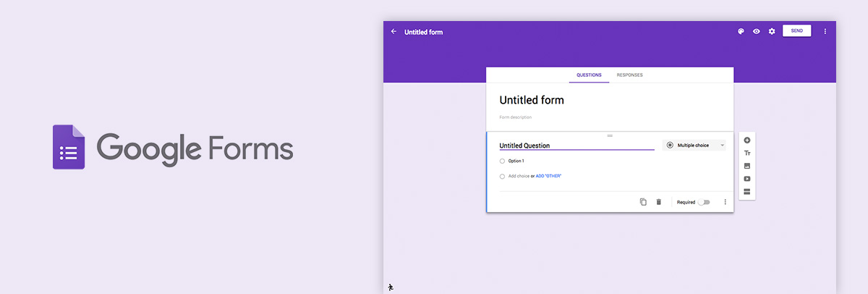868x294 pixels.
Task: Click the accessibility figure icon
Action: click(391, 287)
